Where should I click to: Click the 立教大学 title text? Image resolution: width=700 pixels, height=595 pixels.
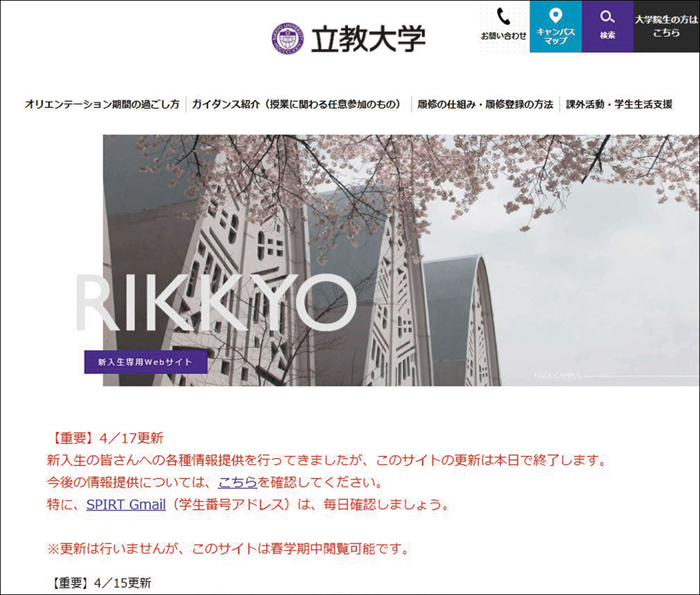coord(368,39)
